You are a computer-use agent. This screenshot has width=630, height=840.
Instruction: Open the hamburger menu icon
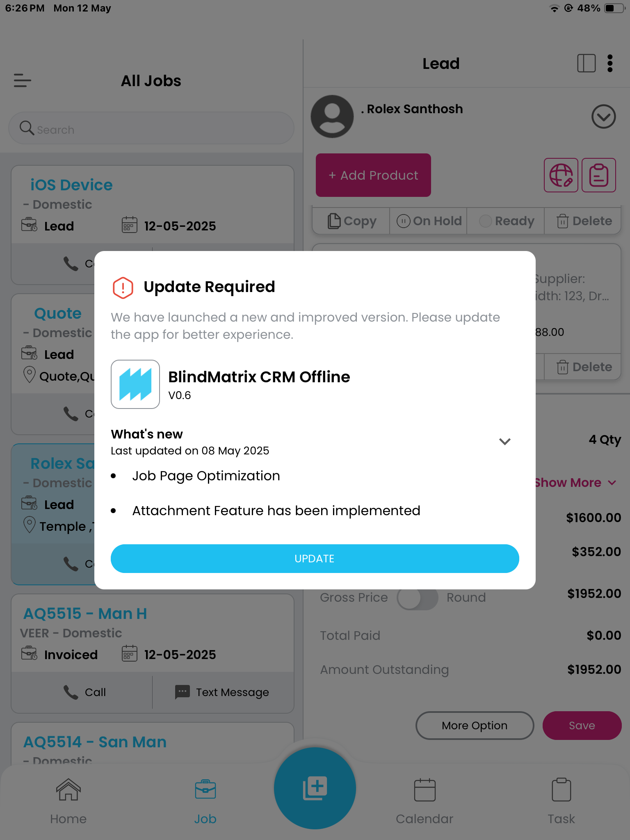[23, 80]
